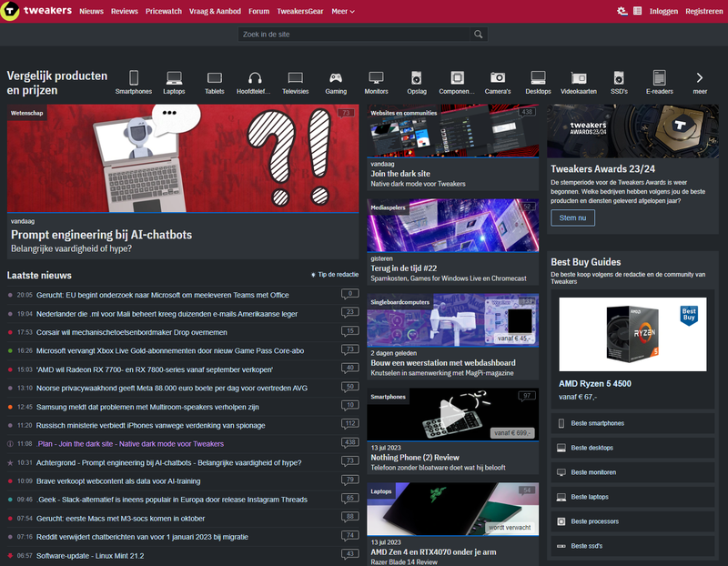
Task: Open 'Bouw een weerstation met webdashboard' article
Action: pyautogui.click(x=443, y=363)
